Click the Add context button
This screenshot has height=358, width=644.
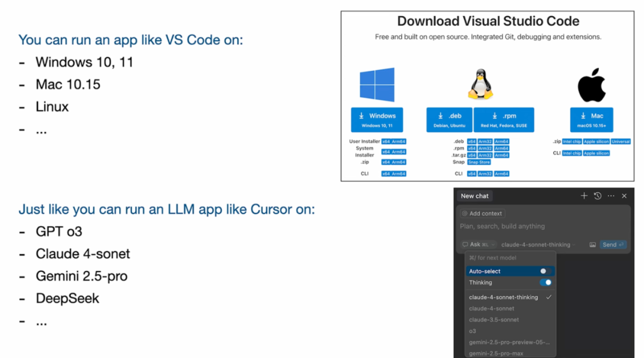pos(482,214)
